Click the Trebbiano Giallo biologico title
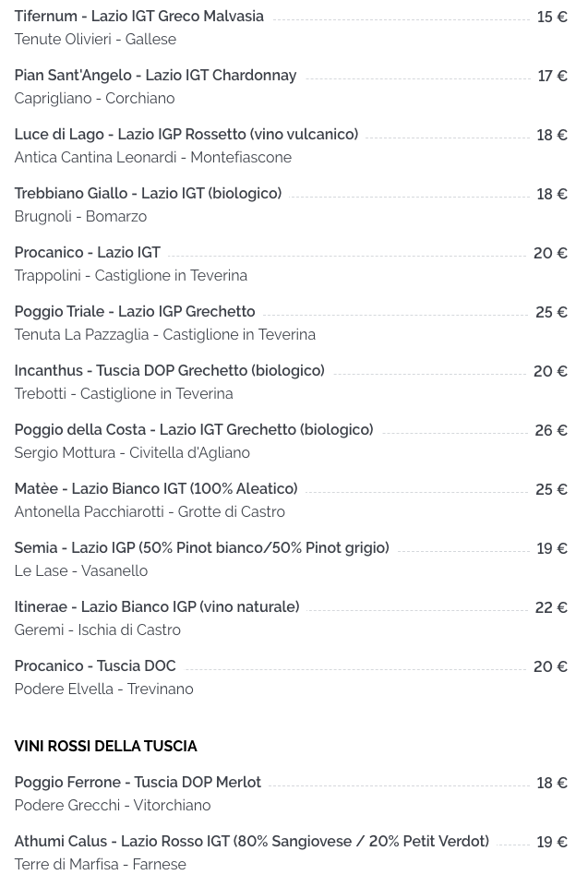 pyautogui.click(x=148, y=194)
